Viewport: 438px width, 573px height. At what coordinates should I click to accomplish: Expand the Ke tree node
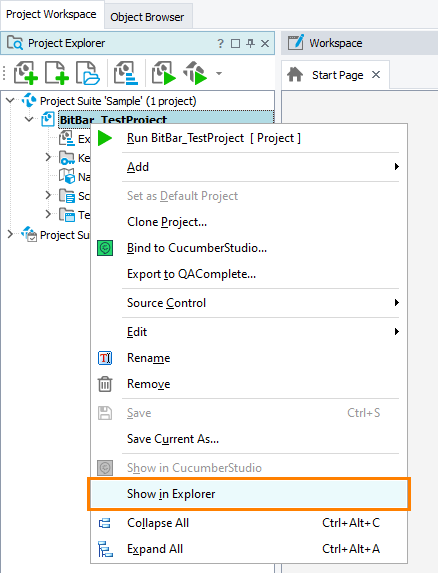(48, 157)
